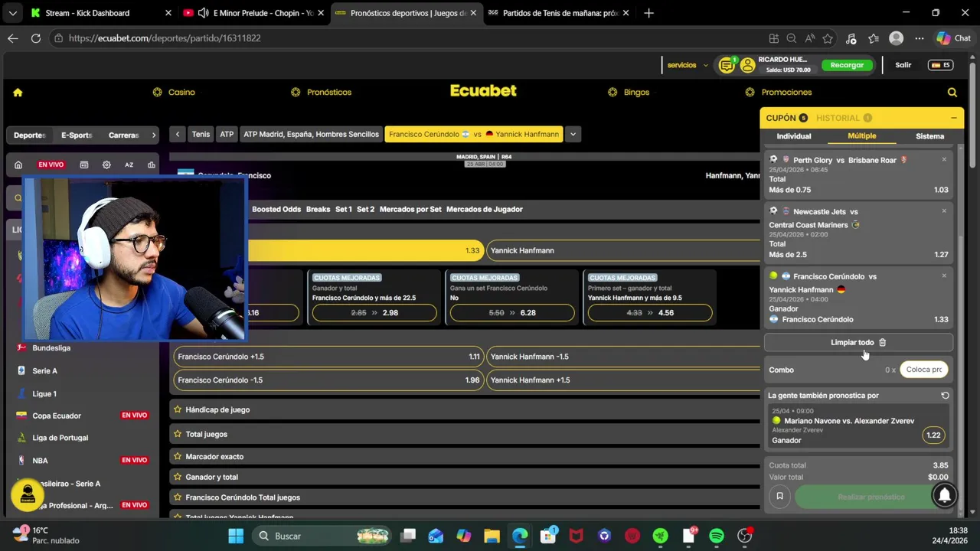Viewport: 980px width, 551px height.
Task: Pick Francisco Cerúndolo -1.5 at 1.96
Action: pos(327,380)
